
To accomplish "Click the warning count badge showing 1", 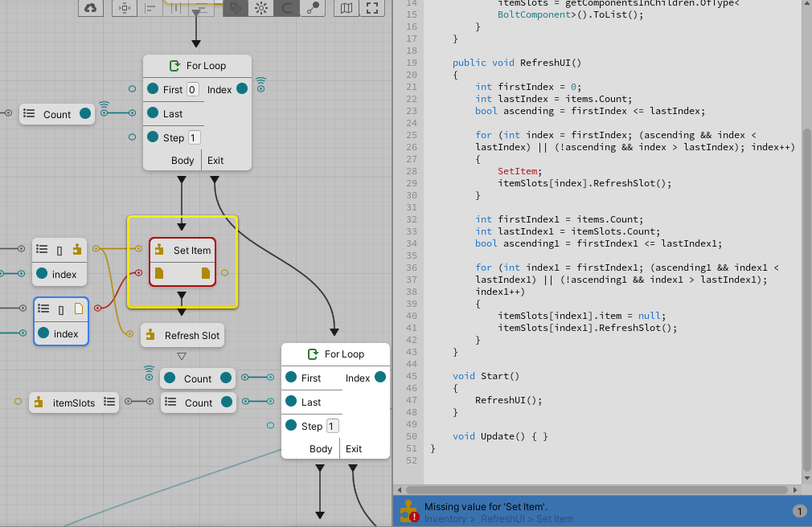I will [799, 511].
